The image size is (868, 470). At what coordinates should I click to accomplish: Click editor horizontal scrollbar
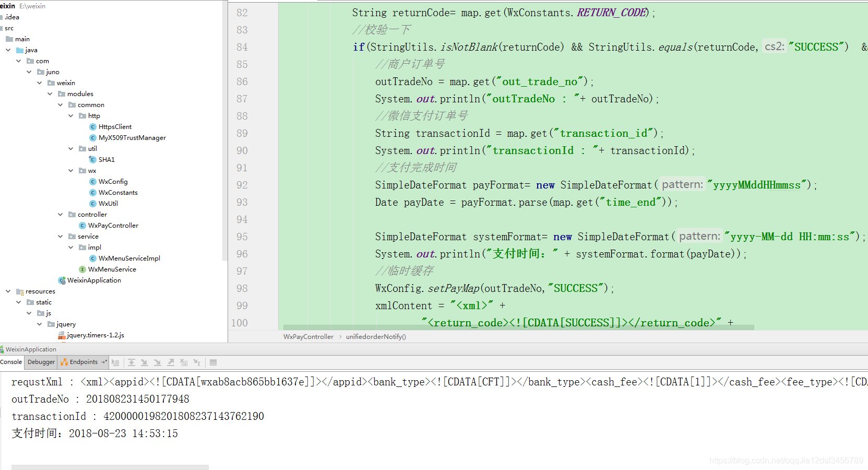[518, 327]
